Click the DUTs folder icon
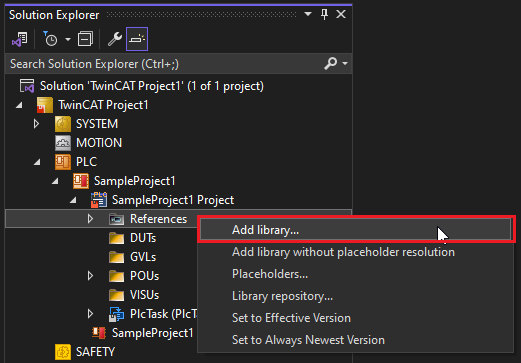The height and width of the screenshot is (363, 521). click(117, 238)
